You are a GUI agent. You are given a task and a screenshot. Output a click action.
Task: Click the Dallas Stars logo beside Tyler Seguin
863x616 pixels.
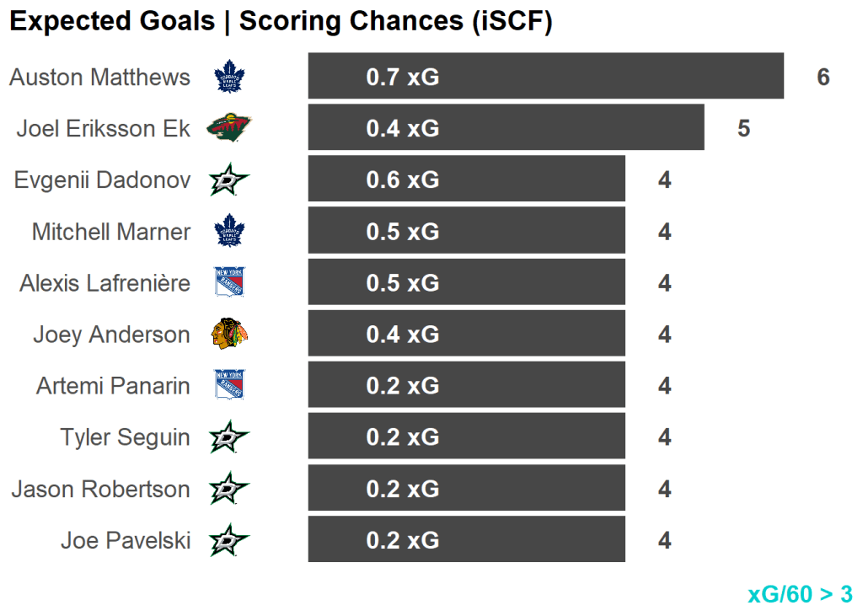[x=229, y=437]
